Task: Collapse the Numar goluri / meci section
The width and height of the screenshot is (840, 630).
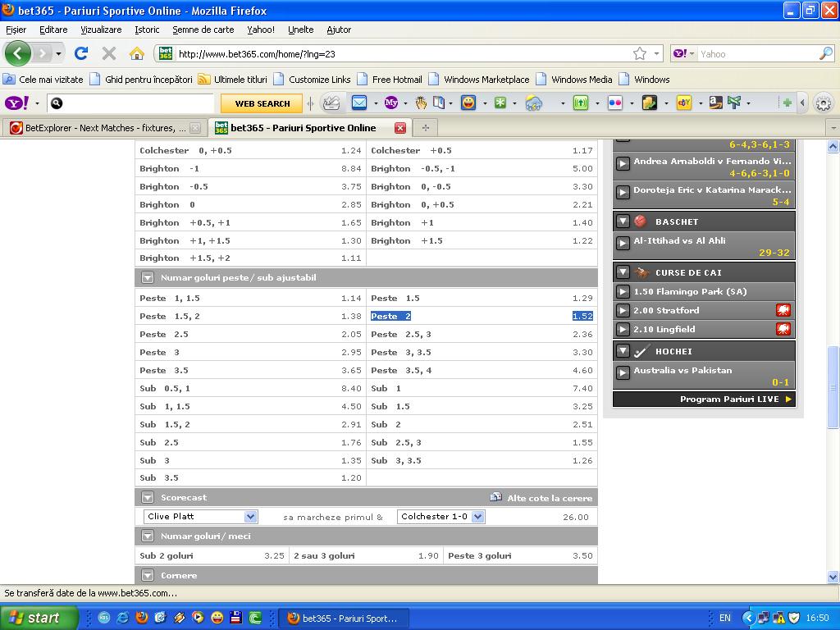Action: 148,536
